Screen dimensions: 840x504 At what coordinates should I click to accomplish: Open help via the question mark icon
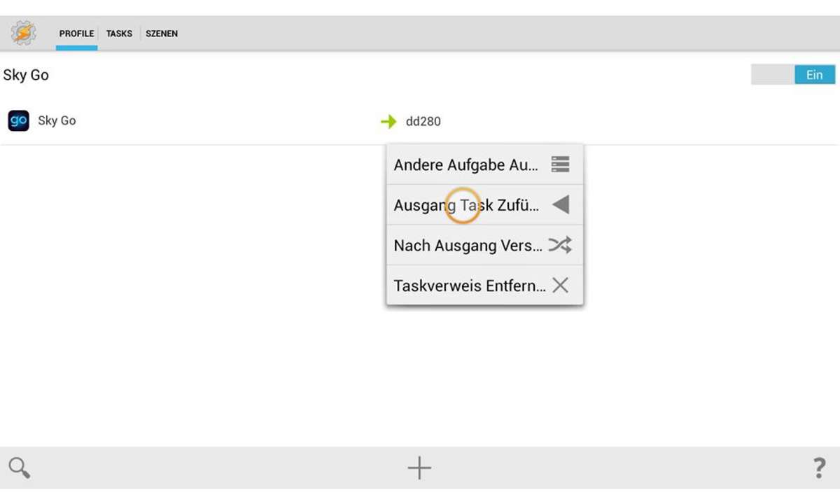click(819, 468)
